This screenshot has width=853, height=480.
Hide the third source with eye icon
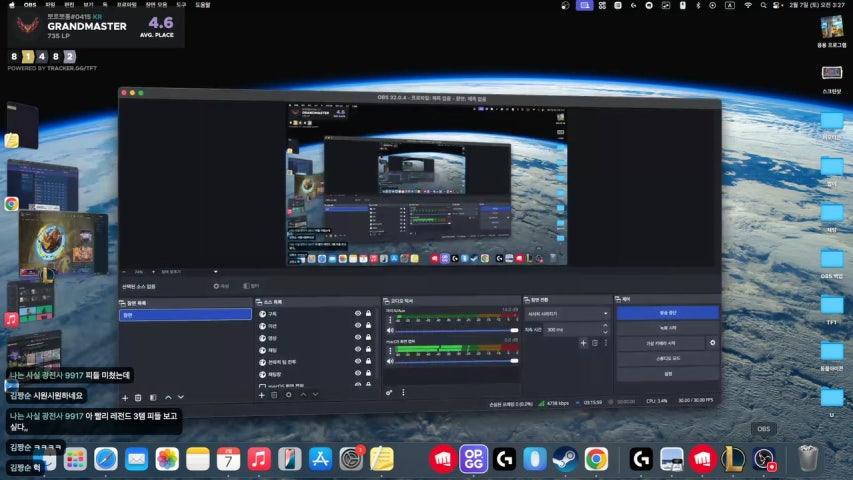pyautogui.click(x=358, y=338)
